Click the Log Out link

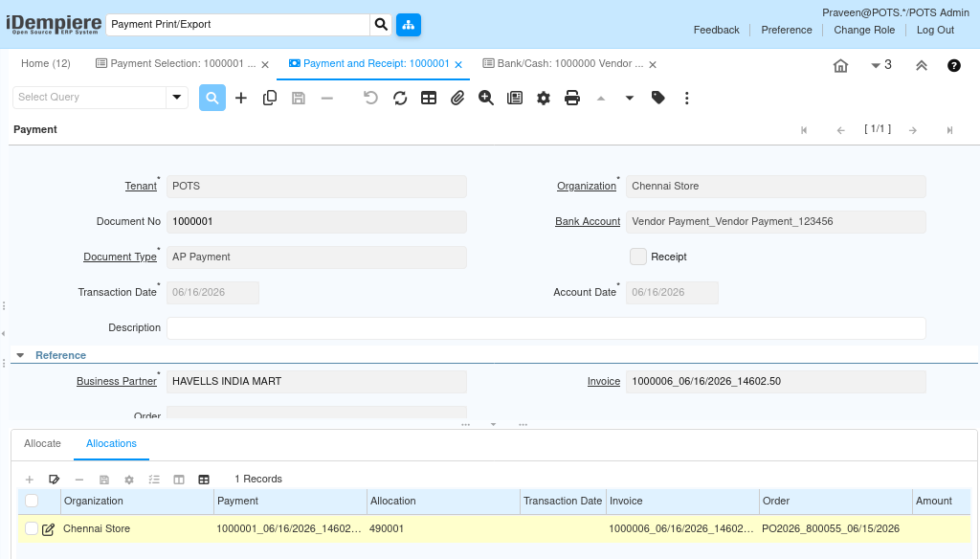coord(935,30)
